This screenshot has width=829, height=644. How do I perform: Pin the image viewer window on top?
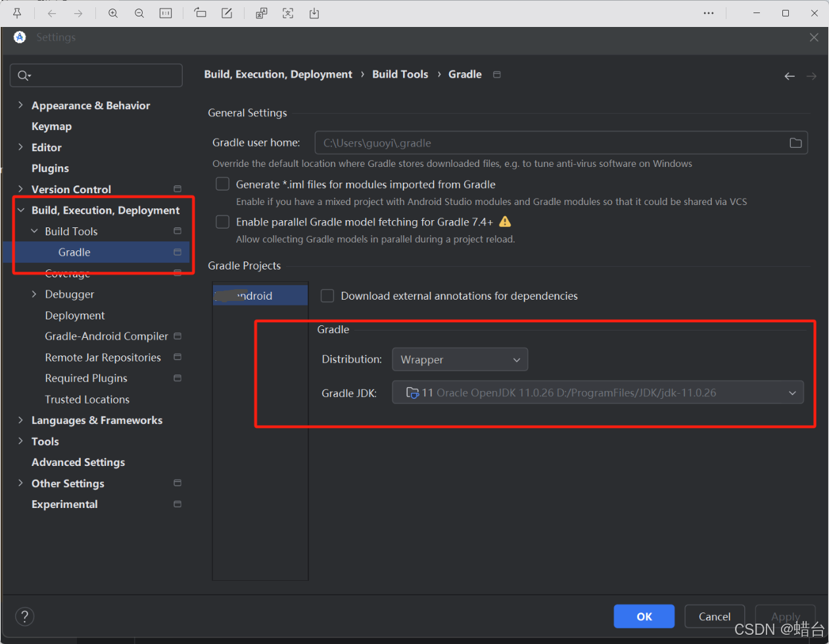point(17,13)
